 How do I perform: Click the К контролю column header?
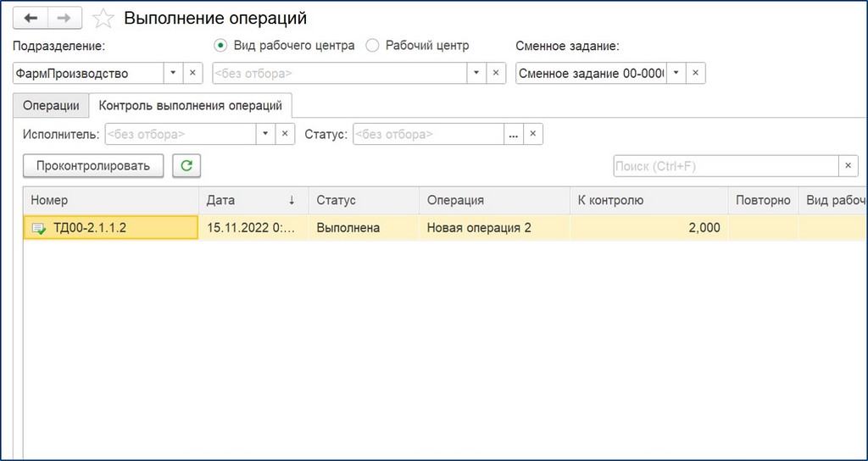(648, 200)
